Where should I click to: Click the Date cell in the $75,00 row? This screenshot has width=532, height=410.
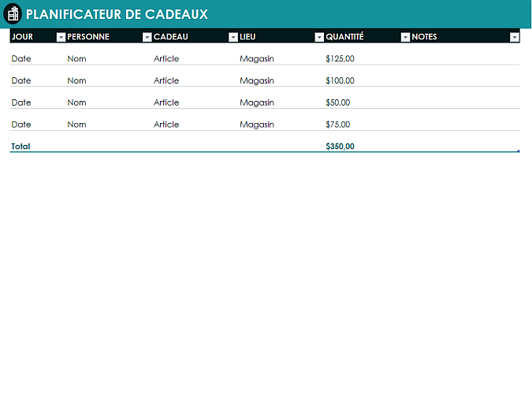pyautogui.click(x=21, y=125)
